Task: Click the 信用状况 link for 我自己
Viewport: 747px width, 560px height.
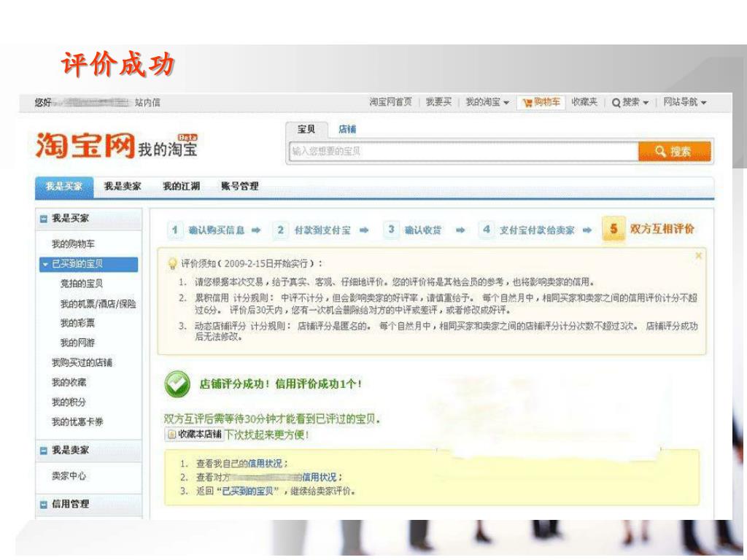Action: click(265, 463)
